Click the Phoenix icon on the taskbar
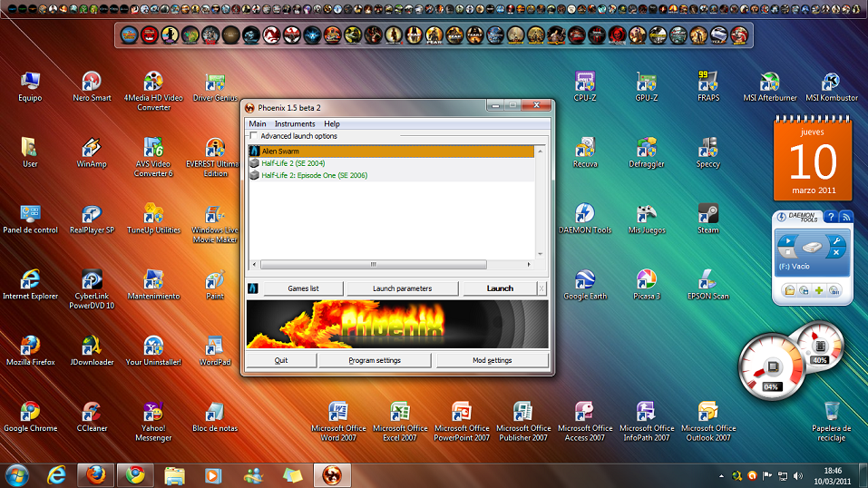Screen dimensions: 868x488 332,475
